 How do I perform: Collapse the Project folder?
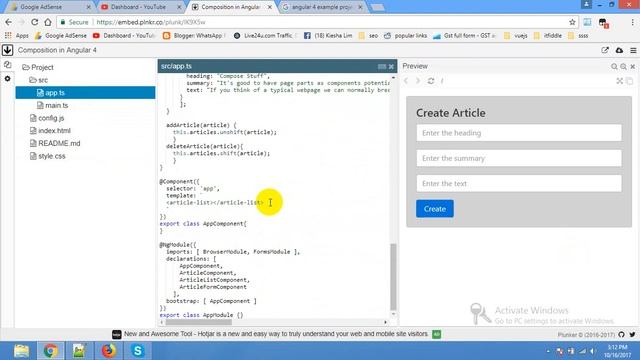point(38,67)
